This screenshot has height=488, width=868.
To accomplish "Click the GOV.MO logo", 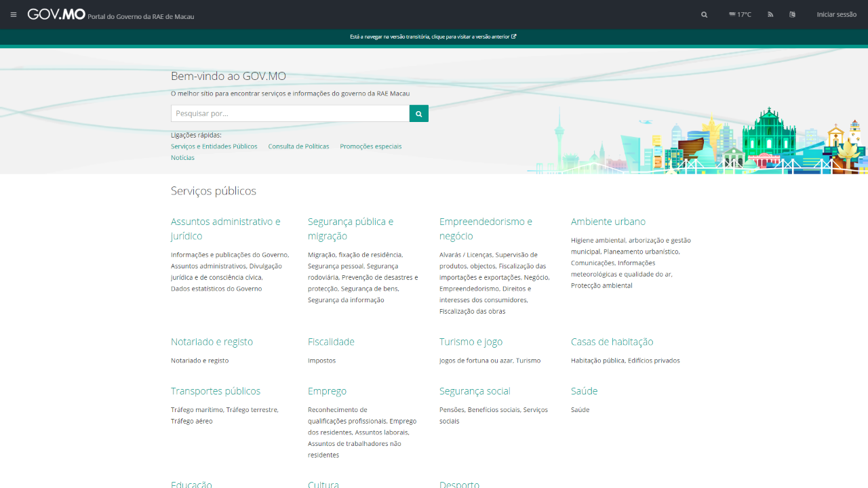I will coord(56,14).
